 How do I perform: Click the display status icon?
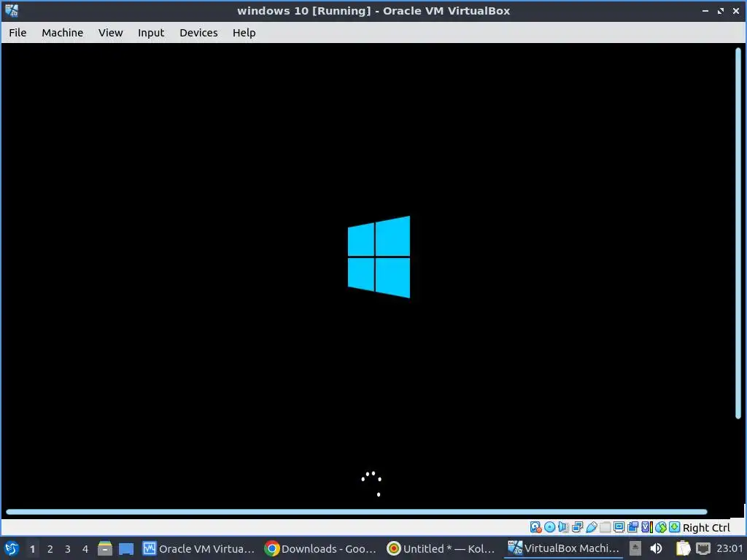point(619,527)
